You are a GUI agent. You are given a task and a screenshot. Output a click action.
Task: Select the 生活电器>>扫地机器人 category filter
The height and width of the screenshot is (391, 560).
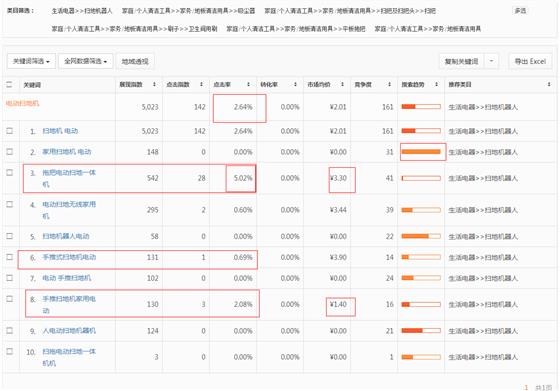click(82, 11)
